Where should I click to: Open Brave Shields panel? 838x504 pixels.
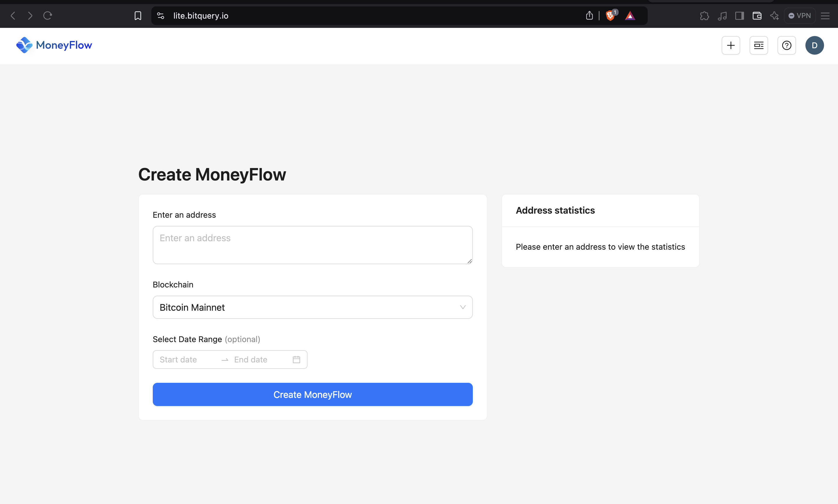click(x=610, y=15)
